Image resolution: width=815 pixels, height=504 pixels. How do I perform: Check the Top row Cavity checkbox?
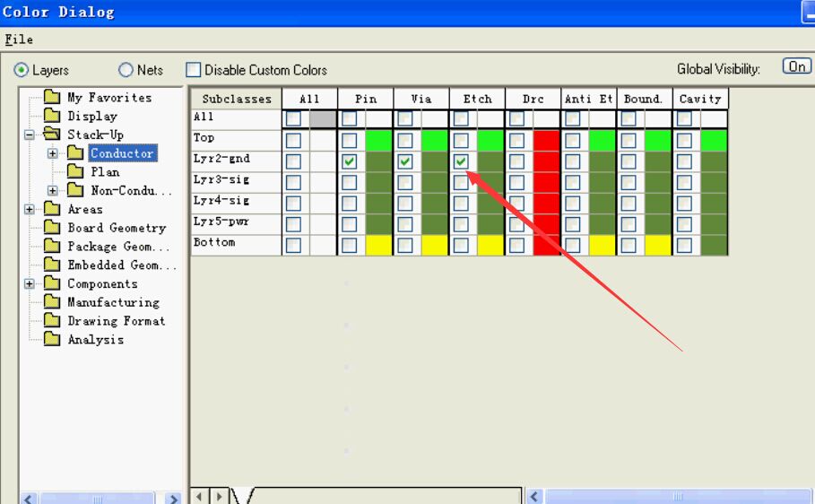pyautogui.click(x=684, y=141)
